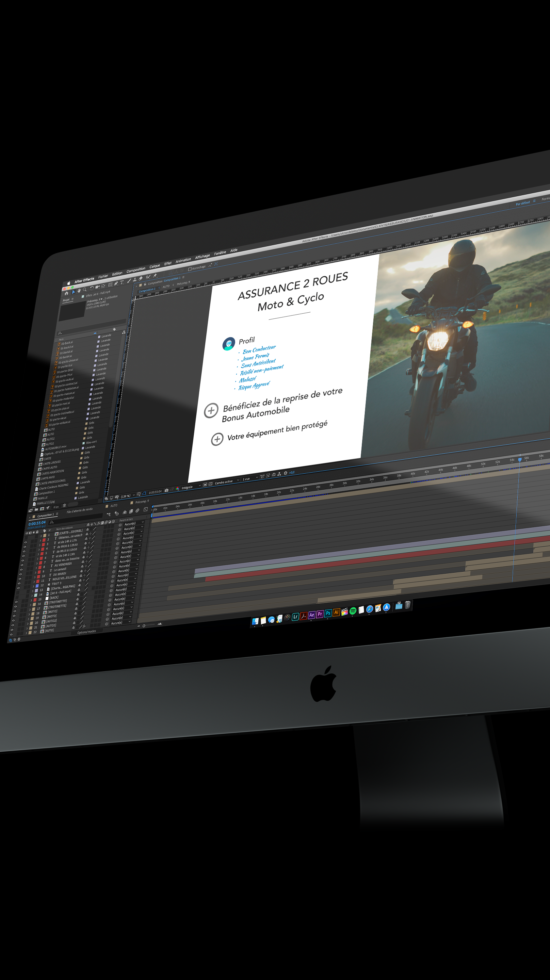Expand the 'NOUS VO...EILLONS' layer
The width and height of the screenshot is (550, 980).
point(34,582)
